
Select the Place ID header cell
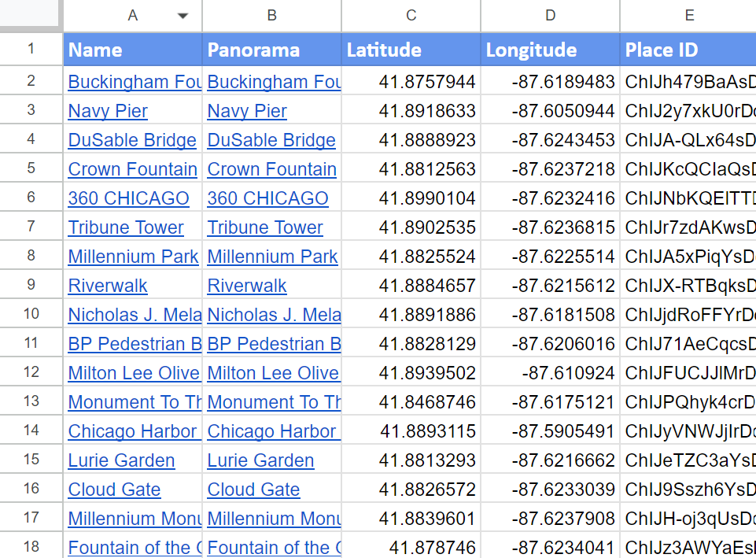coord(688,50)
